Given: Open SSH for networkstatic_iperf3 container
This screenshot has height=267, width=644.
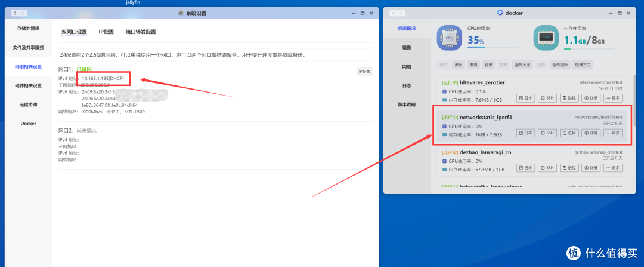Looking at the screenshot, I should (x=547, y=133).
